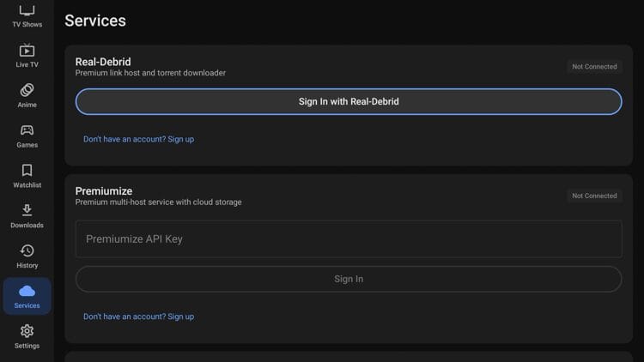
Task: Follow the Real-Debrid Sign up link
Action: [x=139, y=139]
